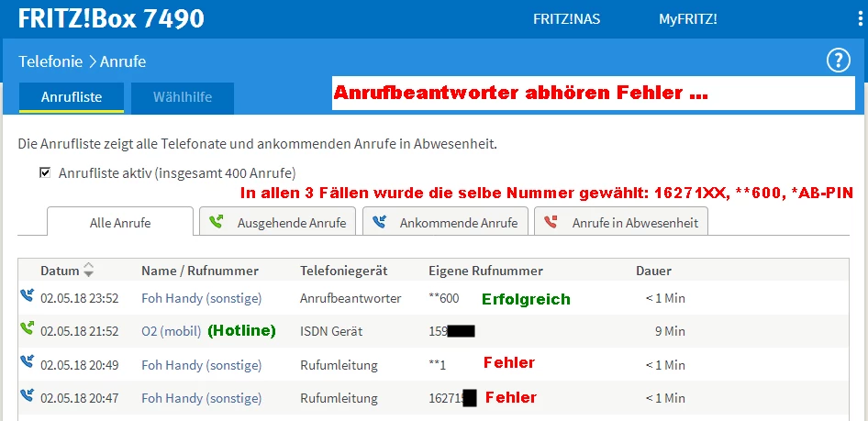Switch to the Anrufliste tab
This screenshot has height=421, width=868.
72,97
